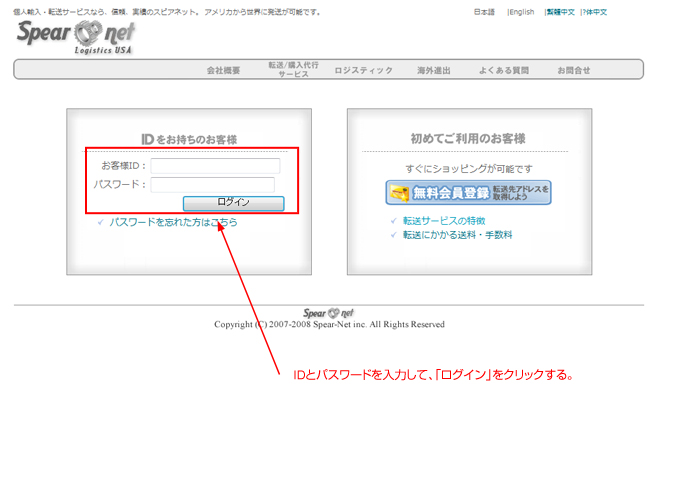Viewport: 700px width, 498px height.
Task: Select ロジスティック in the navigation bar
Action: tap(363, 70)
